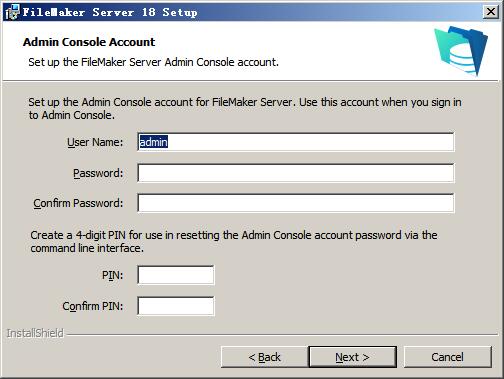The width and height of the screenshot is (504, 379).
Task: Click the PIN entry box
Action: coord(176,275)
